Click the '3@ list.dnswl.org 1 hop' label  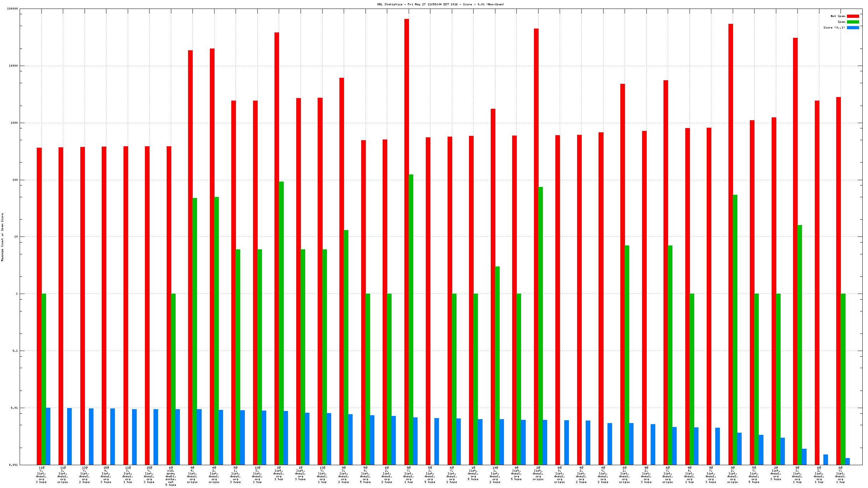(279, 473)
